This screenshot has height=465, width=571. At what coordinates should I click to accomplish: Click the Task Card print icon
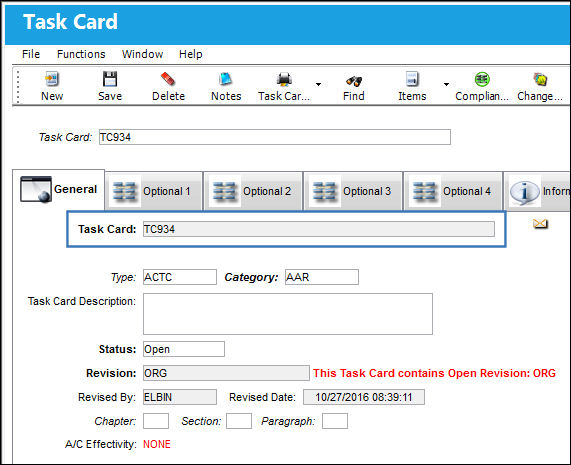(x=284, y=79)
